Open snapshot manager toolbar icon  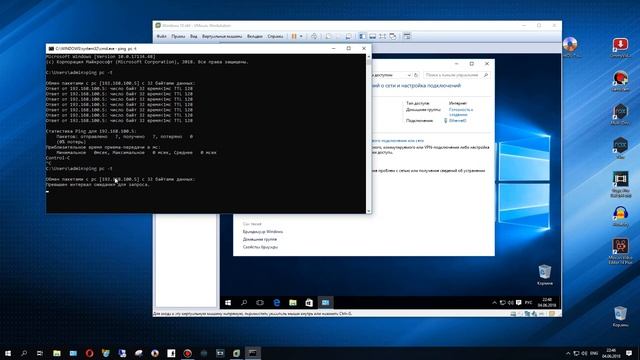tap(348, 36)
